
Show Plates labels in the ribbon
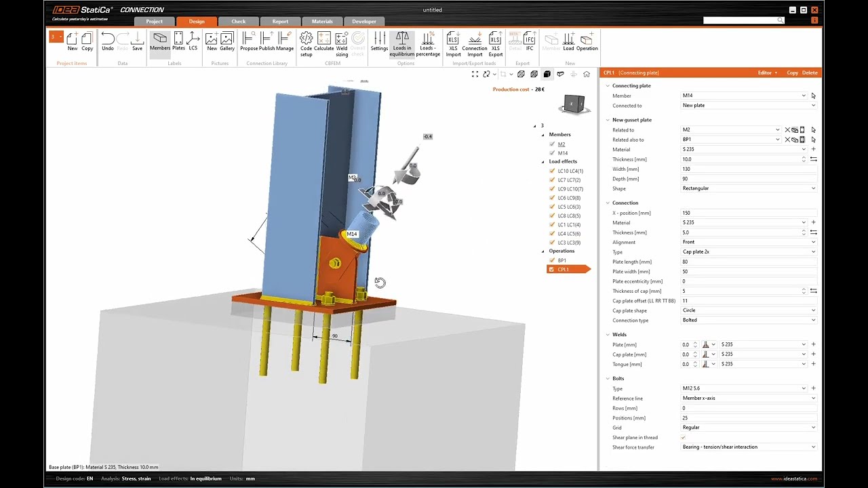(x=178, y=42)
